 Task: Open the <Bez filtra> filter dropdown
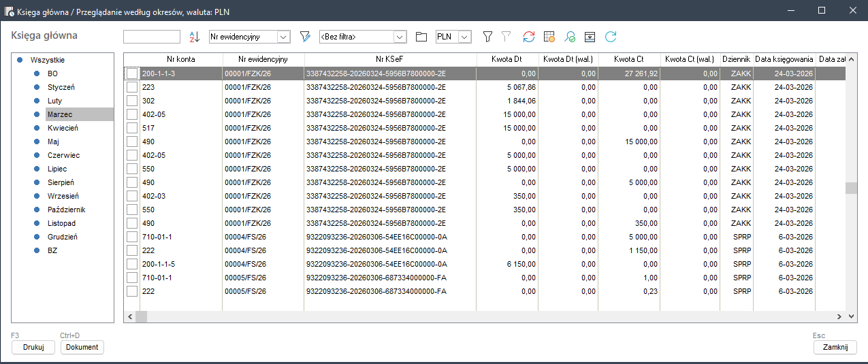(x=400, y=37)
